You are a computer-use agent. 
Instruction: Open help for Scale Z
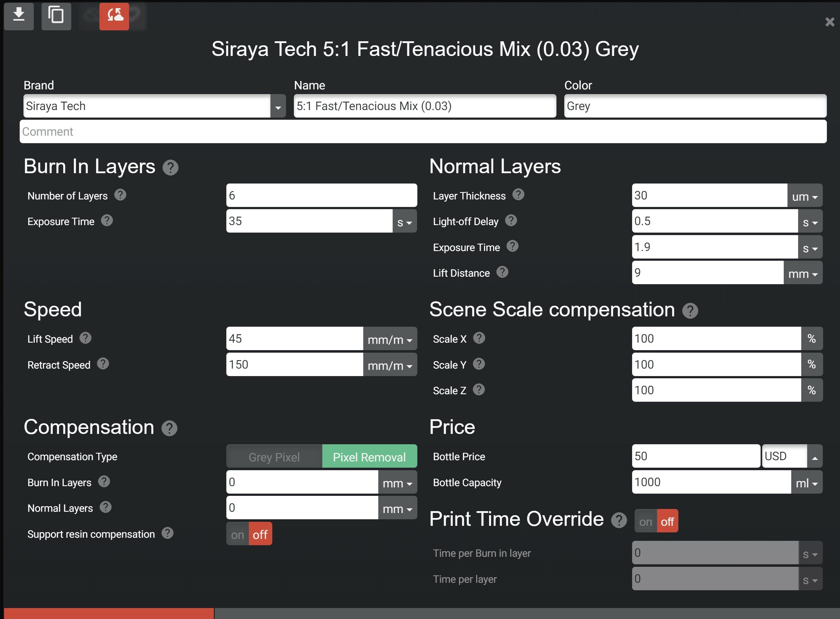(478, 390)
